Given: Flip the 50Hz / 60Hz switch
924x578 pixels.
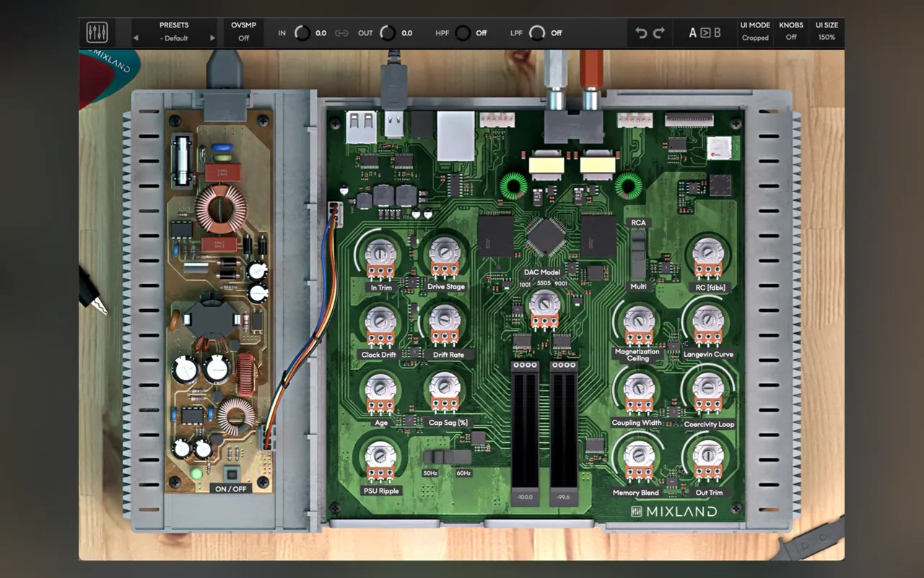Looking at the screenshot, I should click(447, 457).
